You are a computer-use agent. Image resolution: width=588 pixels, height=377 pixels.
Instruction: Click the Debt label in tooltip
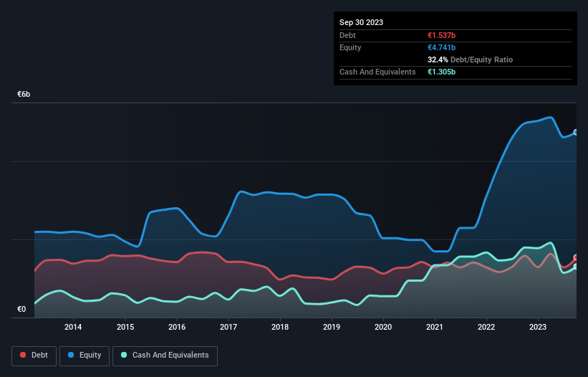point(347,35)
